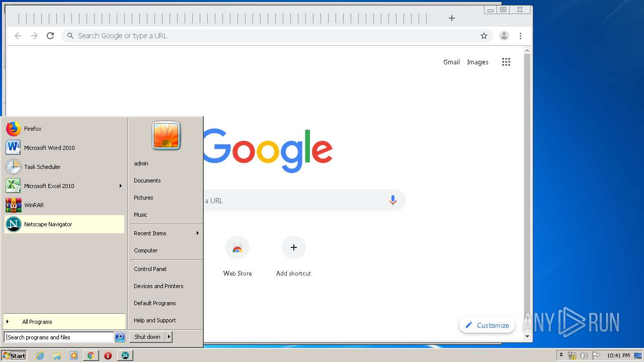The height and width of the screenshot is (362, 644).
Task: Show All Programs list
Action: pos(64,322)
